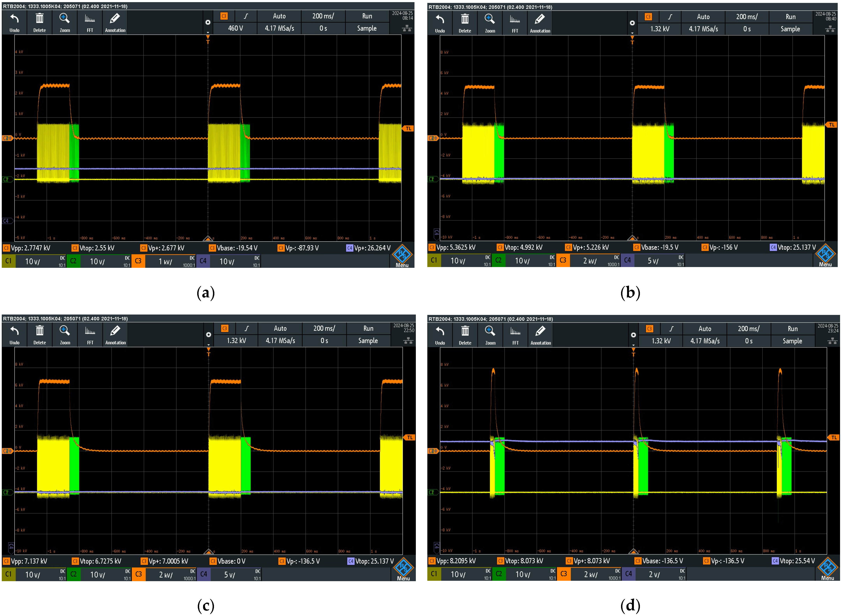Select C3 trigger source in panel (b)

(x=648, y=17)
